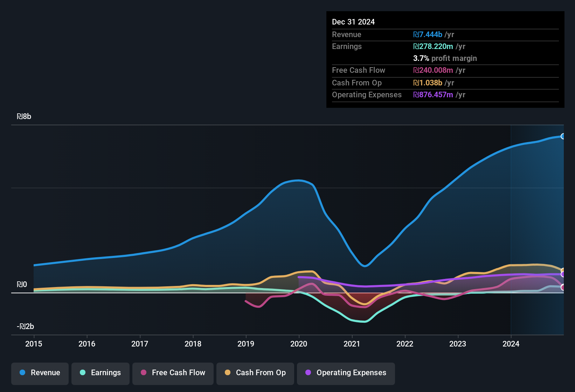Select the 2022 x-axis label
This screenshot has width=575, height=392.
405,344
